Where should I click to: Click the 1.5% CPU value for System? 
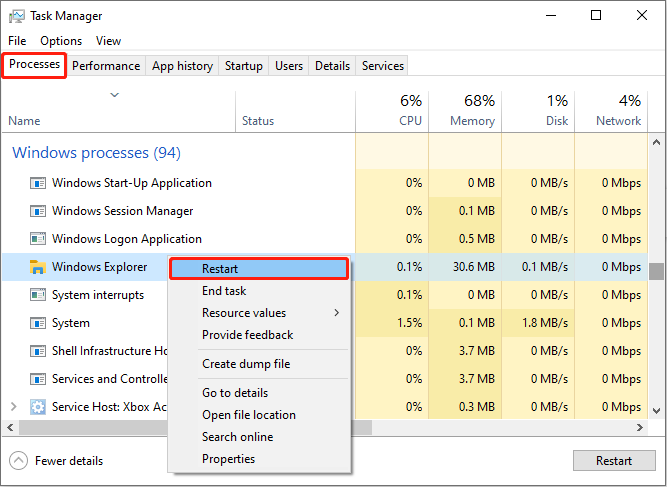[410, 323]
